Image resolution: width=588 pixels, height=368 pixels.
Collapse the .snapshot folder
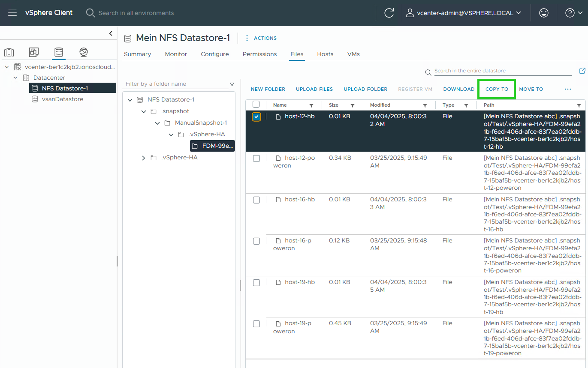pos(144,111)
